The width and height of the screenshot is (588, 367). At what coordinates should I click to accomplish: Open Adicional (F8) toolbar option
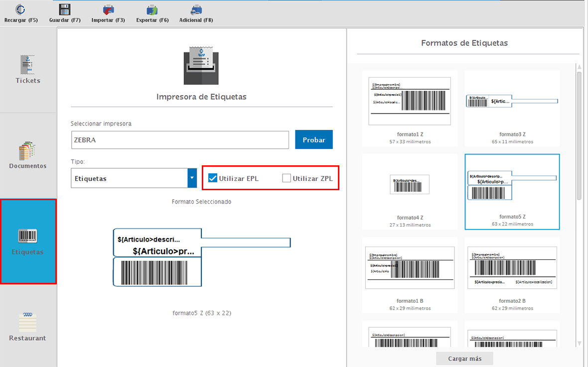coord(196,10)
